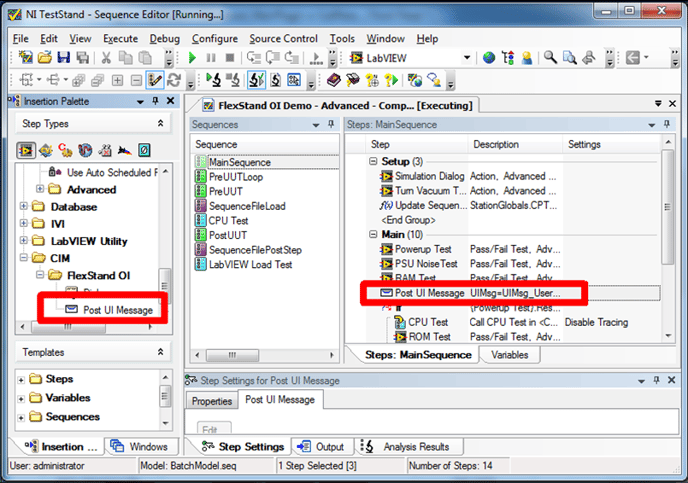
Task: Click the Open File folder icon
Action: click(x=45, y=57)
